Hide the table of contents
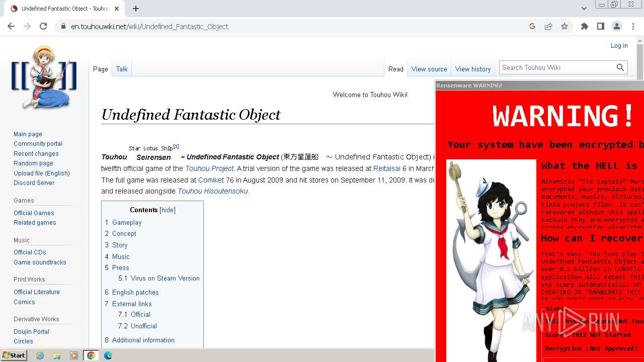This screenshot has height=362, width=644. (168, 210)
